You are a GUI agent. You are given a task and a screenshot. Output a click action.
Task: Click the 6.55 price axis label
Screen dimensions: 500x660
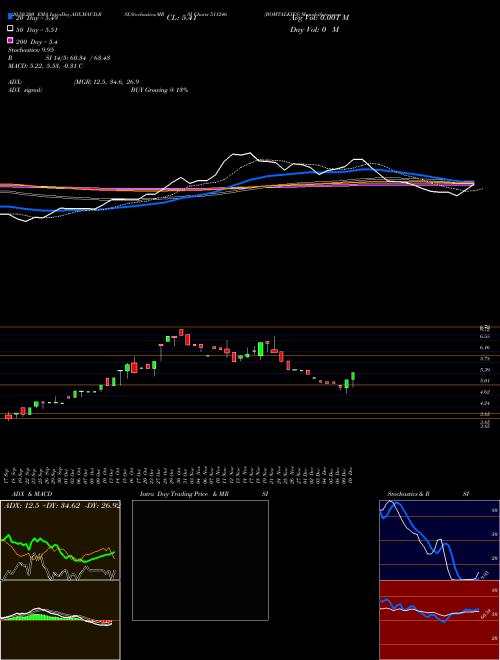point(484,336)
